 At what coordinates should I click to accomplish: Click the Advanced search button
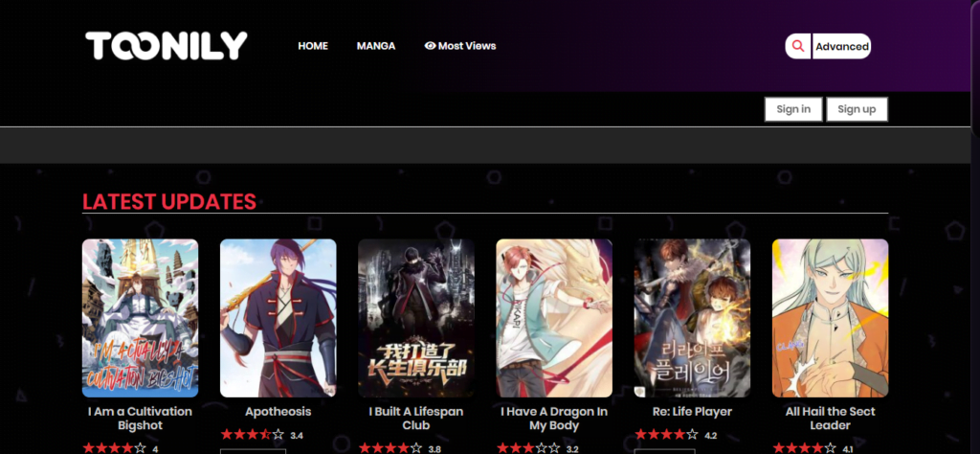tap(842, 46)
